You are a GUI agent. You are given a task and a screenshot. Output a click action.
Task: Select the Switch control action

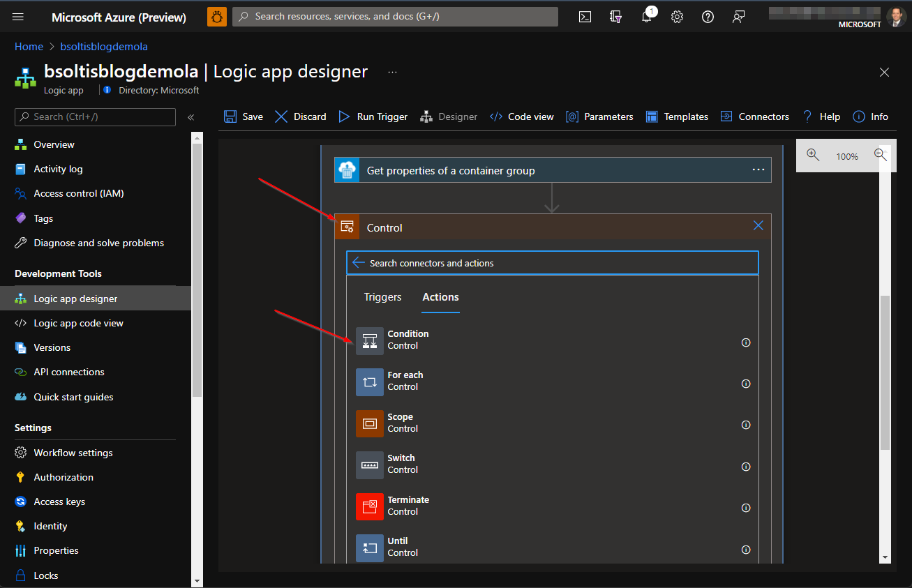pos(401,463)
